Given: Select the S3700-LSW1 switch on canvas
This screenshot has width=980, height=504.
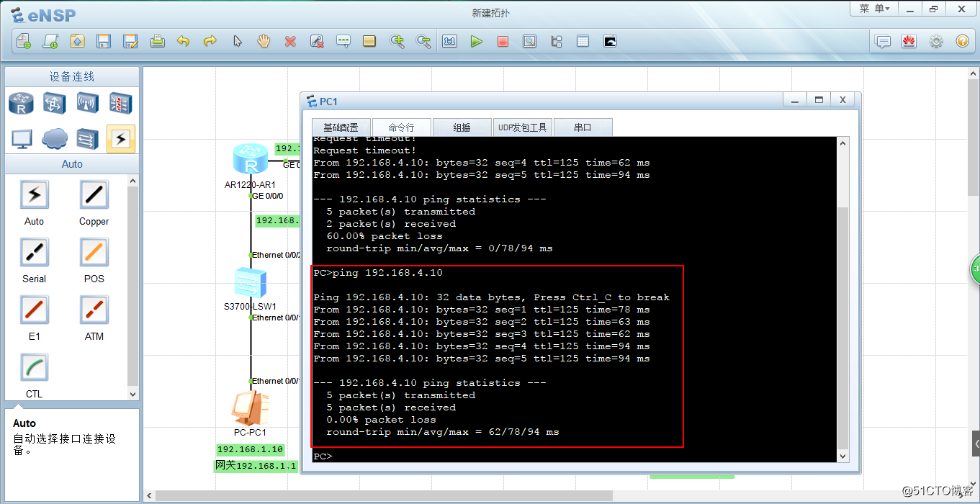Looking at the screenshot, I should [x=250, y=283].
